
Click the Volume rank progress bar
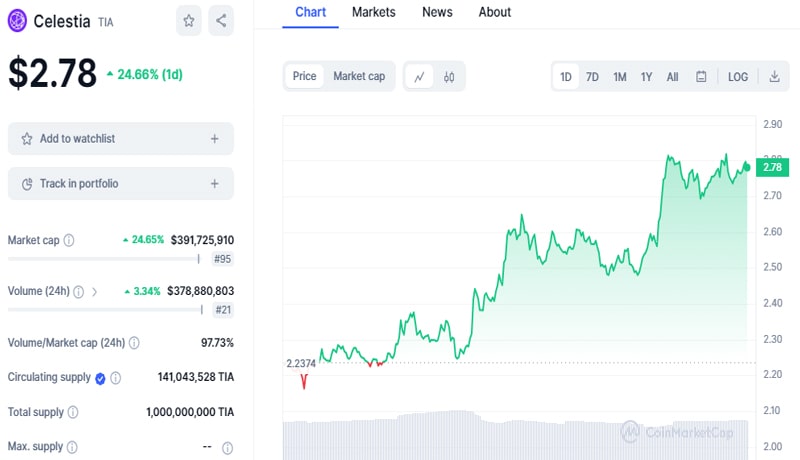106,310
